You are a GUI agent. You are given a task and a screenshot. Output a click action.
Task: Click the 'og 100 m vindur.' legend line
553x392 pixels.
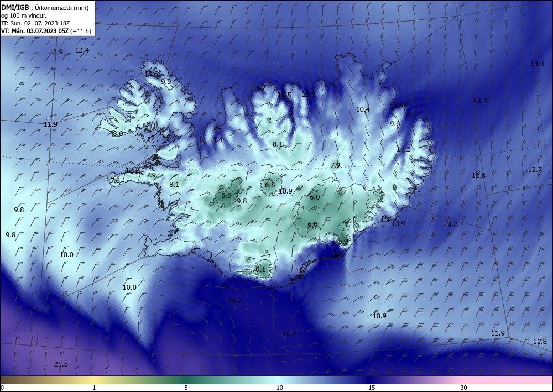24,15
